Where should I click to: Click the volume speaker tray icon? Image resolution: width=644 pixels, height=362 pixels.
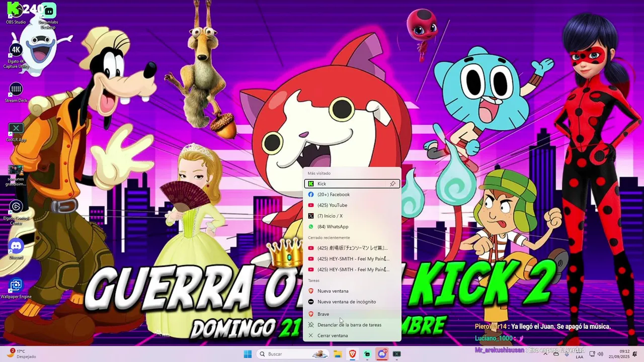click(600, 354)
